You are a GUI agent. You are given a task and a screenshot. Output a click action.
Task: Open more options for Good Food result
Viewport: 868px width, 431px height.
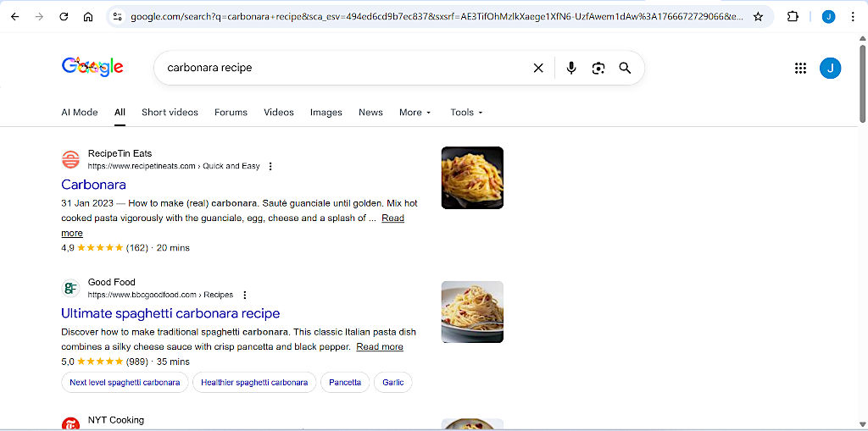(x=245, y=295)
